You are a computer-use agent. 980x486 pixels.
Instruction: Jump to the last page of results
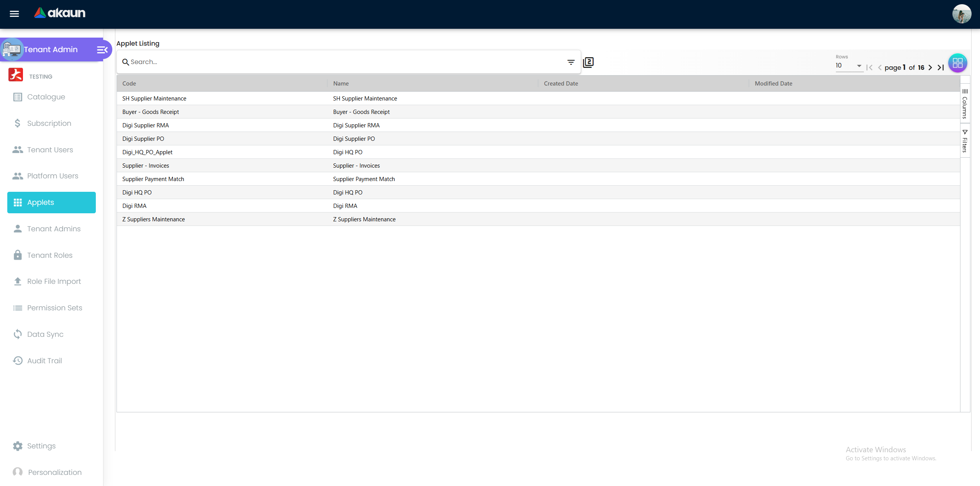coord(941,68)
